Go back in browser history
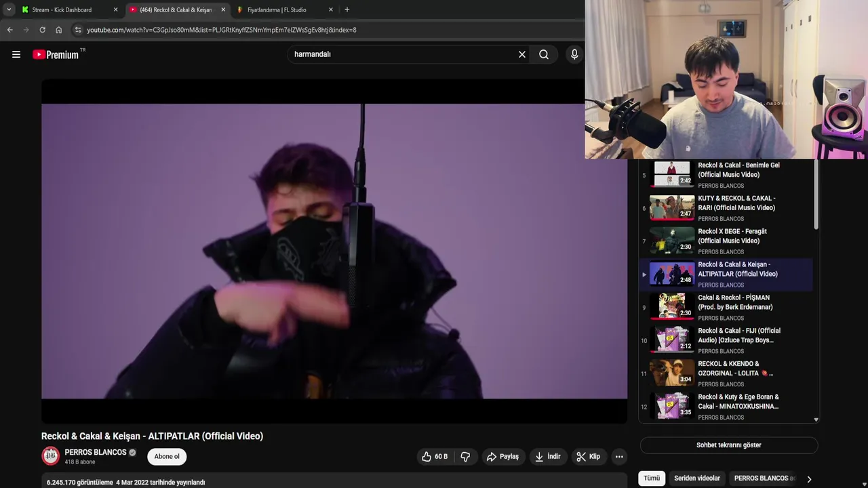 pyautogui.click(x=9, y=30)
